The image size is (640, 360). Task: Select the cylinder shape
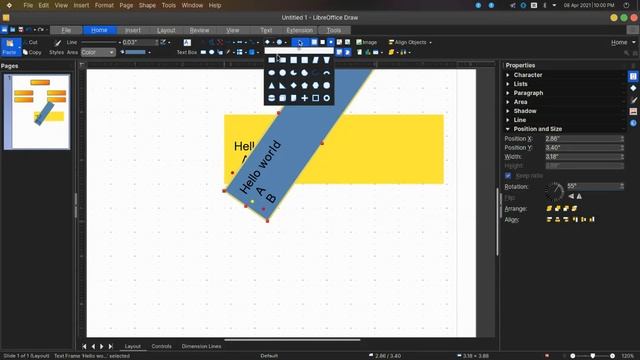point(271,98)
